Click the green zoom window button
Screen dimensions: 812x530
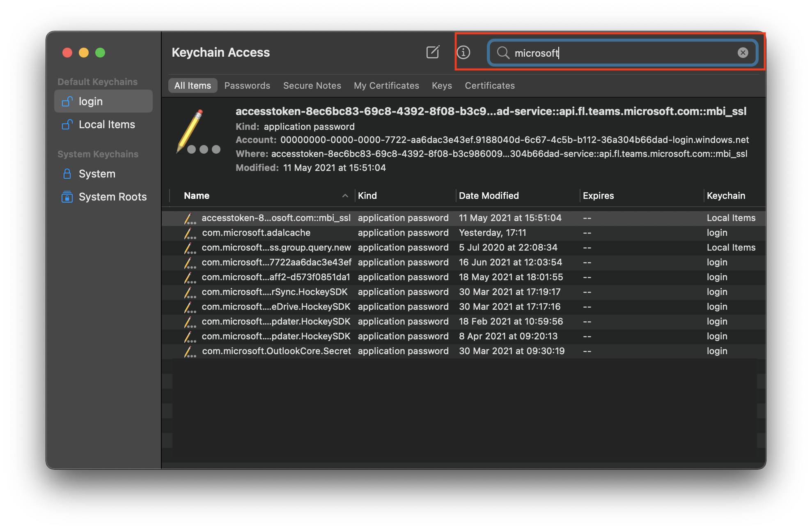(100, 53)
